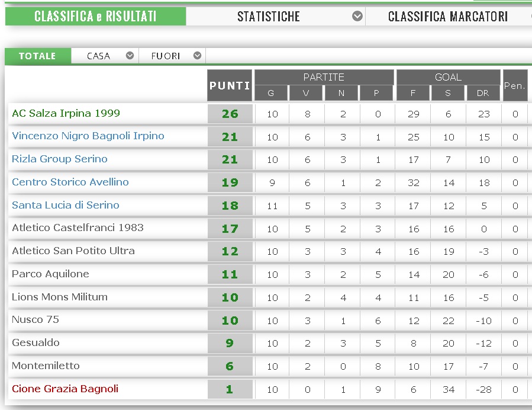Click the GOAL group header

point(448,77)
